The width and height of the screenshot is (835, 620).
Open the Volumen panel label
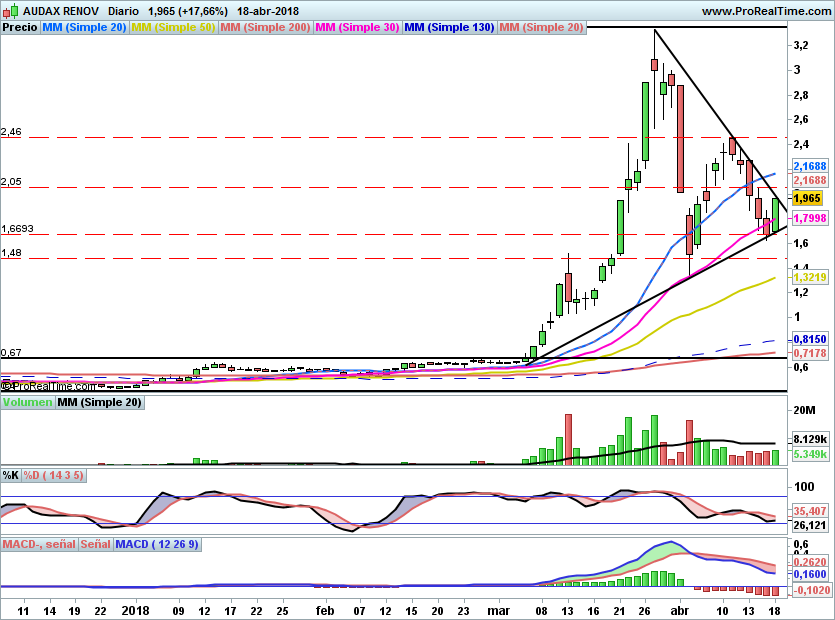[x=27, y=403]
